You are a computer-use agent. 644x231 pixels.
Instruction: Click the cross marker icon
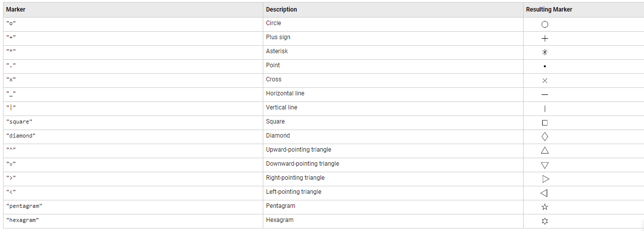point(545,80)
